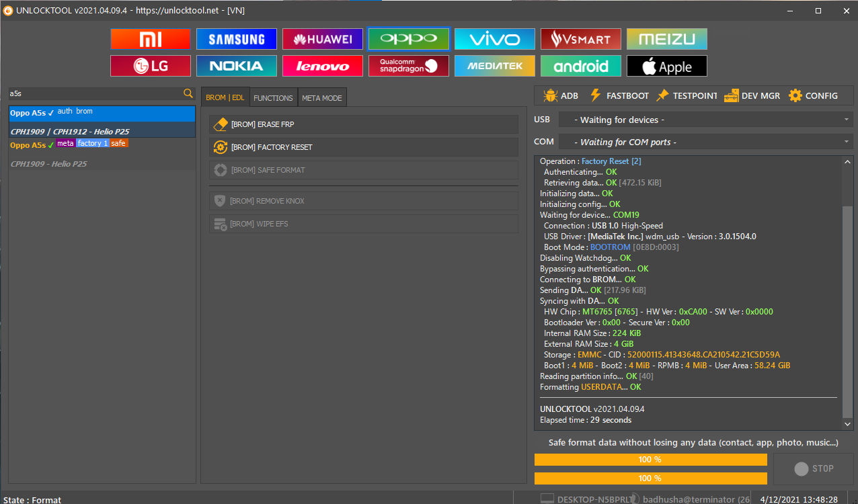Click the 4/12/2021 date time text
The image size is (858, 504).
[x=799, y=499]
